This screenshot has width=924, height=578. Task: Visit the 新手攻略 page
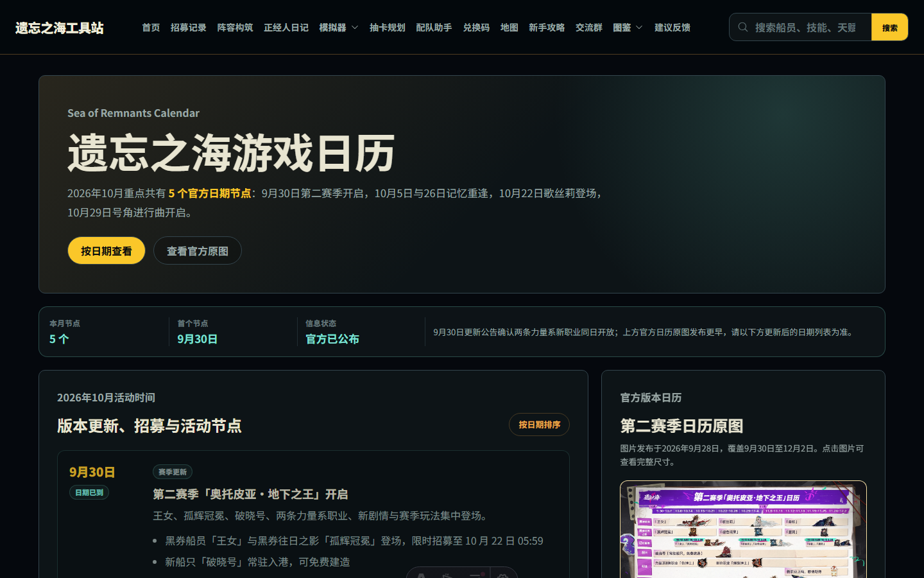pyautogui.click(x=547, y=28)
